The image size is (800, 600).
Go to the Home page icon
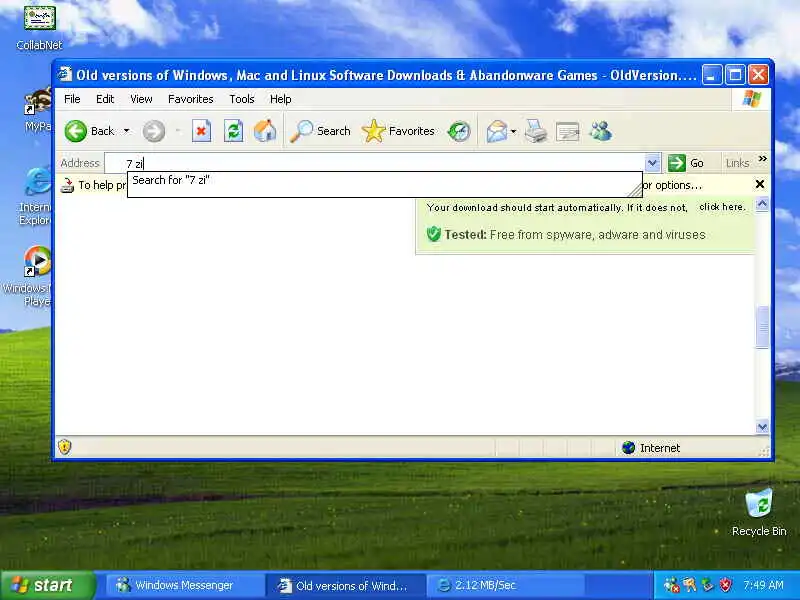click(265, 131)
